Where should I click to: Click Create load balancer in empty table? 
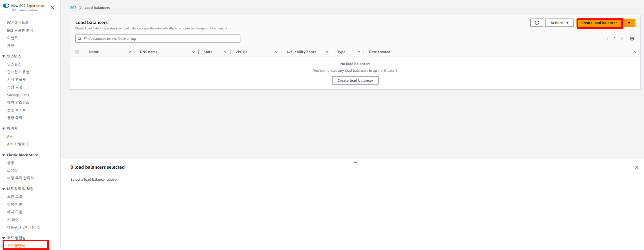355,80
